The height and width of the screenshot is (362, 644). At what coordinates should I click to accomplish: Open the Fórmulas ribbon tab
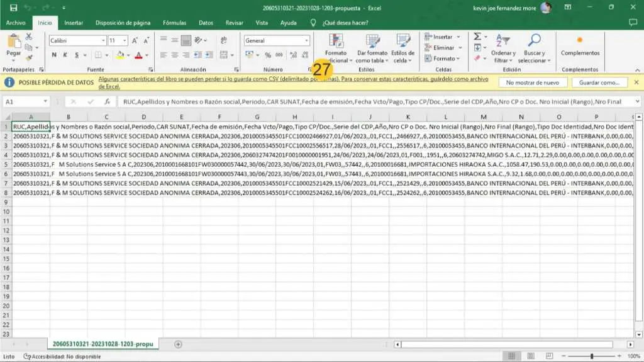point(174,23)
